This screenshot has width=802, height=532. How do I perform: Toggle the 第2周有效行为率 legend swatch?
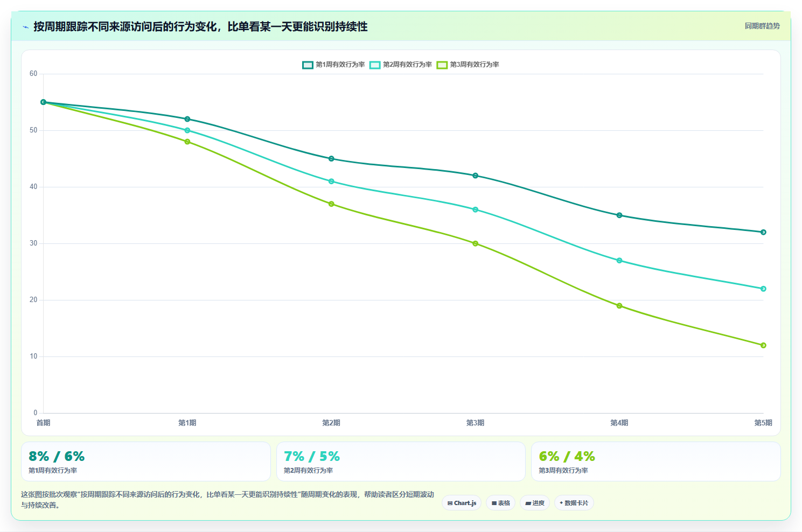click(375, 65)
